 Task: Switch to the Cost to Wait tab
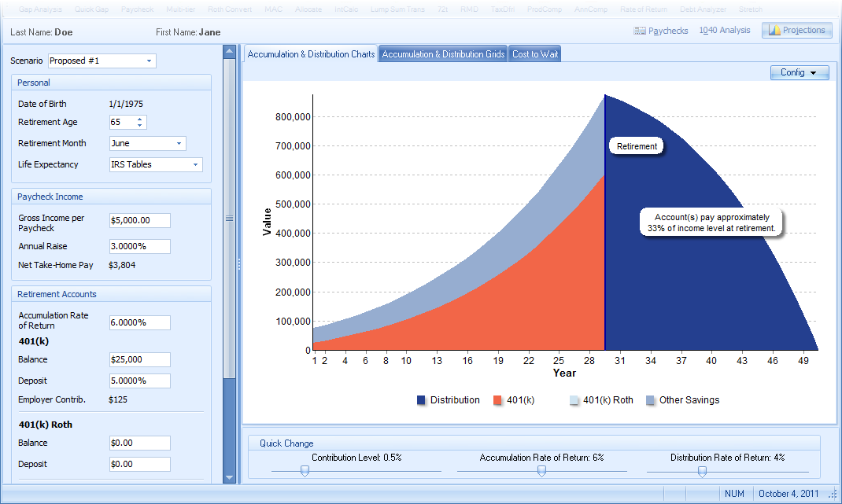[x=535, y=54]
